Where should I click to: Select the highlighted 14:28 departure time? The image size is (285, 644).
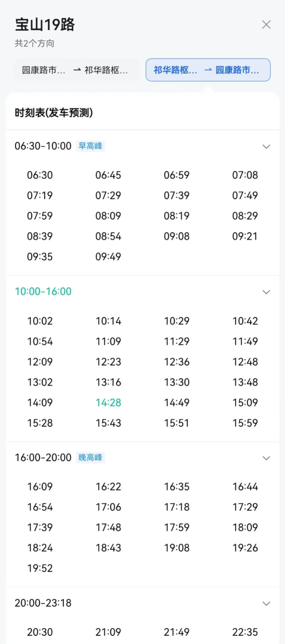tap(108, 403)
